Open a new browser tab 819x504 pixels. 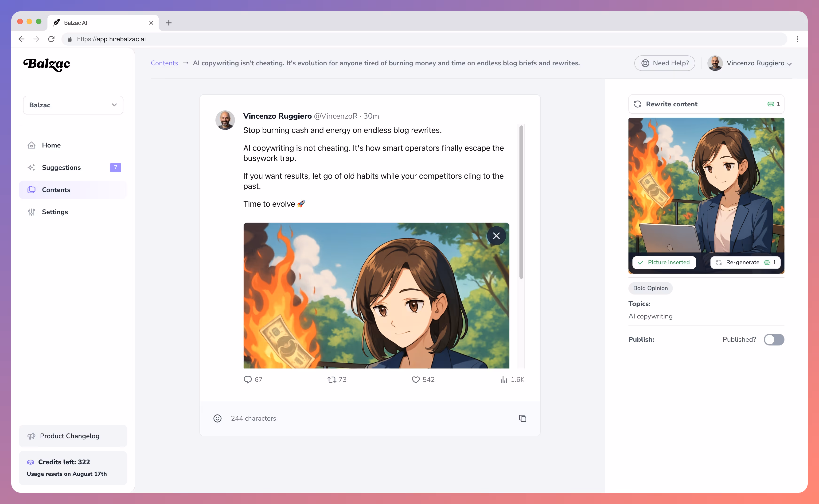169,23
